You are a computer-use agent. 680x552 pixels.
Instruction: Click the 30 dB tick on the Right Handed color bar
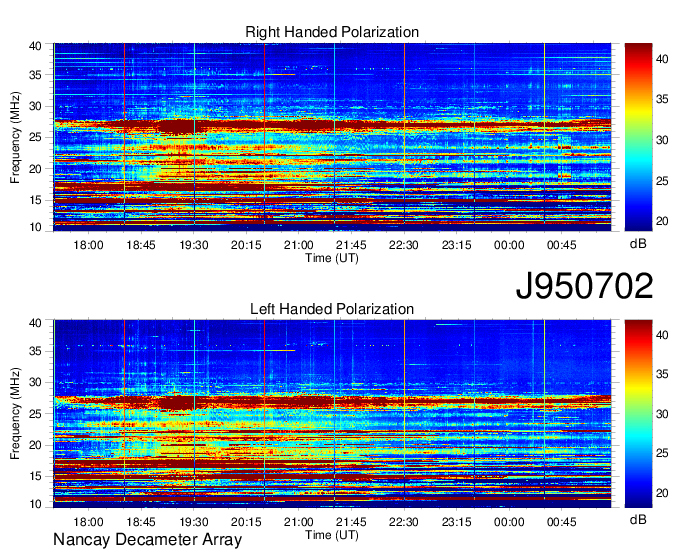click(662, 140)
